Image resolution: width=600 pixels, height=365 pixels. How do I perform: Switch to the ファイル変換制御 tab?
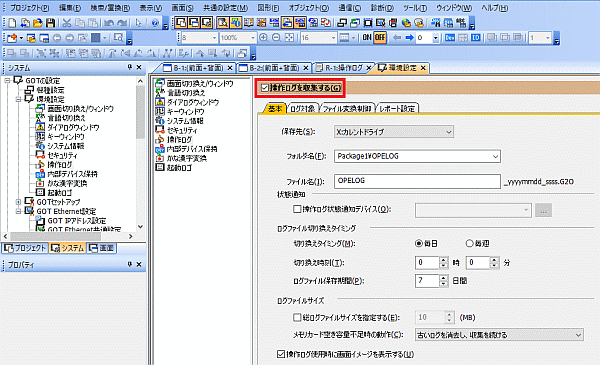click(x=347, y=109)
